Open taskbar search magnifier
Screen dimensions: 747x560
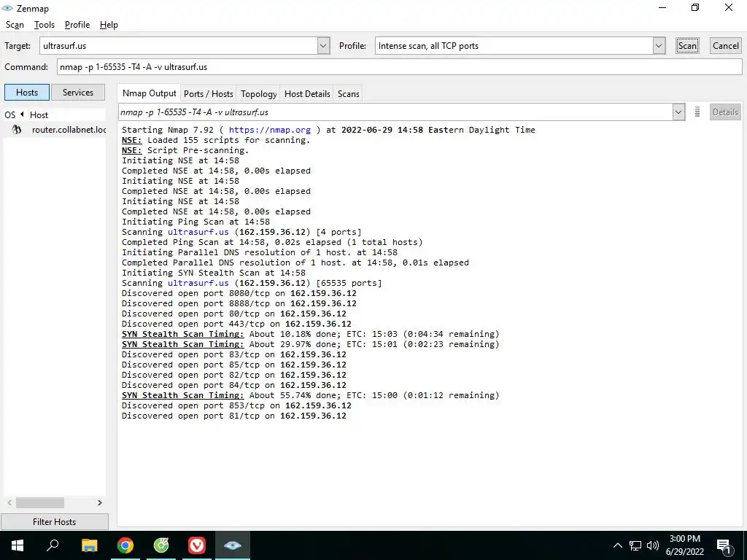pos(53,545)
